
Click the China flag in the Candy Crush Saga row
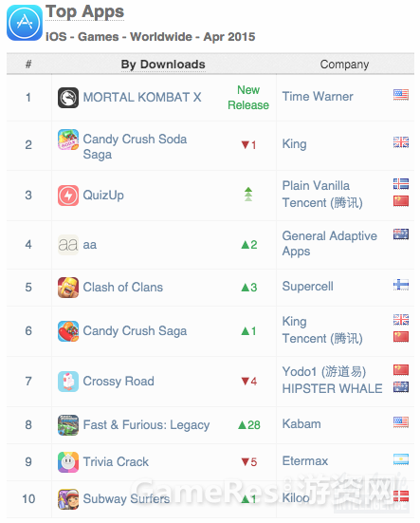point(401,337)
